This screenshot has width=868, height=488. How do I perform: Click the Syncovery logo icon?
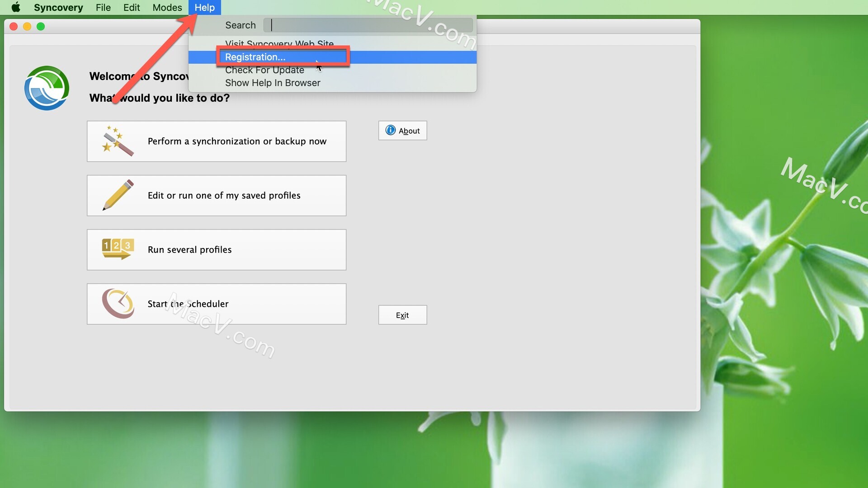pyautogui.click(x=47, y=88)
